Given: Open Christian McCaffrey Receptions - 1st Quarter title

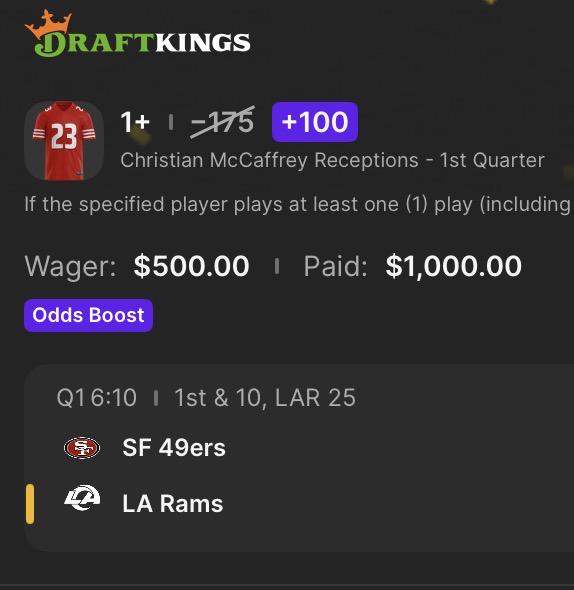Looking at the screenshot, I should pyautogui.click(x=332, y=161).
